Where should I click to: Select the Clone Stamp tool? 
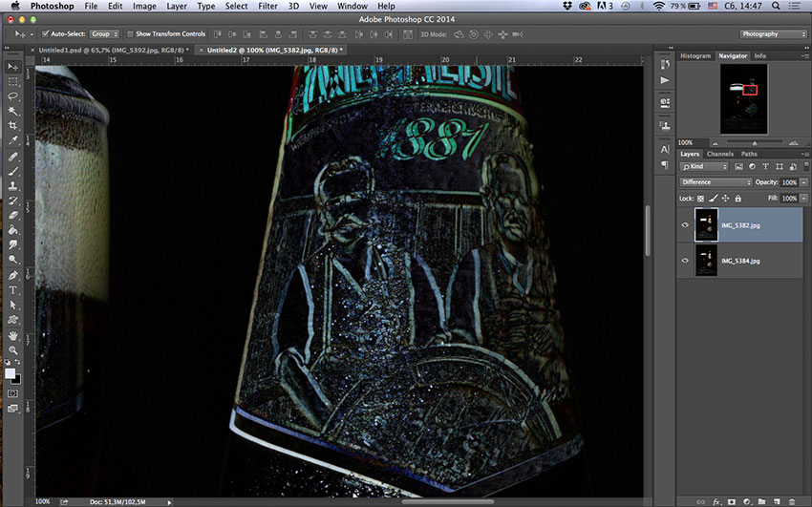click(13, 186)
